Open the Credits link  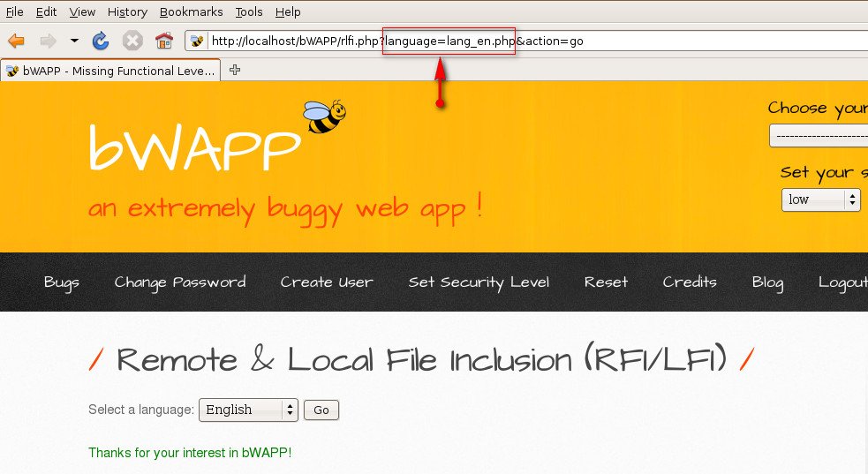click(690, 282)
